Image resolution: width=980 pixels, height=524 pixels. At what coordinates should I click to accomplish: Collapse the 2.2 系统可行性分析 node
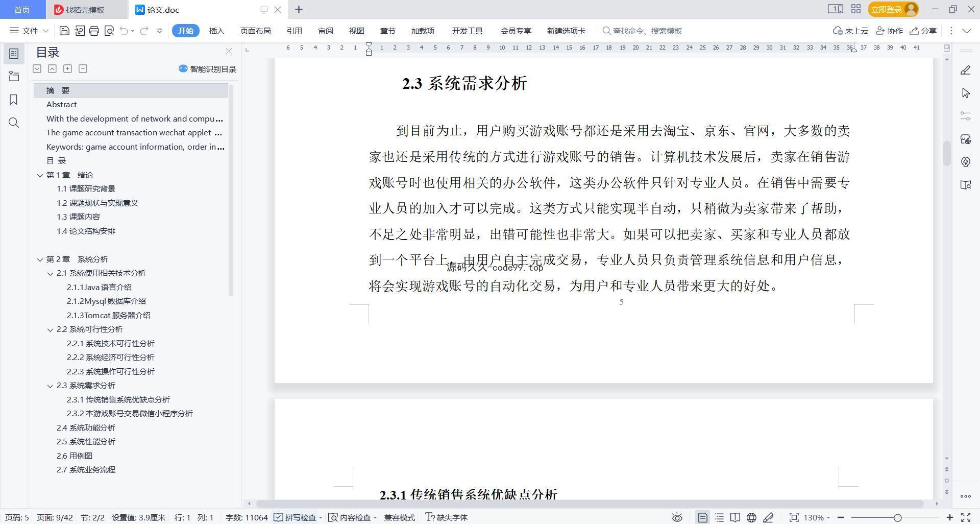click(x=50, y=330)
